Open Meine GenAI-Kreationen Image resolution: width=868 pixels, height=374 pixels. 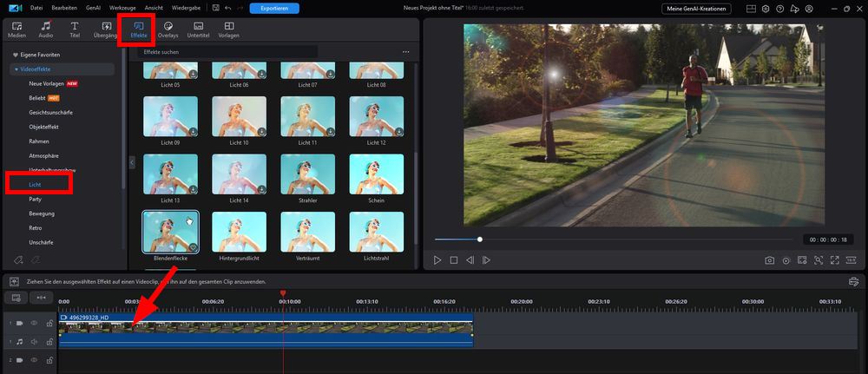coord(696,9)
